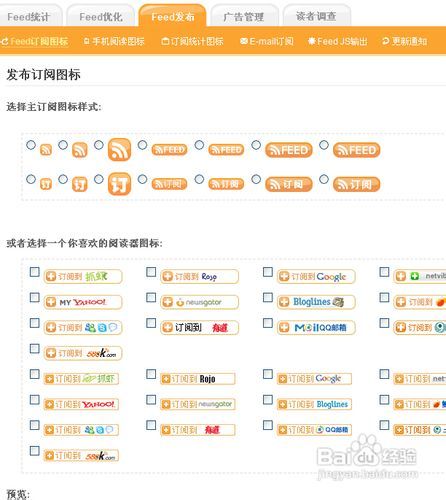Click the large 订 square icon
This screenshot has height=500, width=446.
click(x=119, y=184)
